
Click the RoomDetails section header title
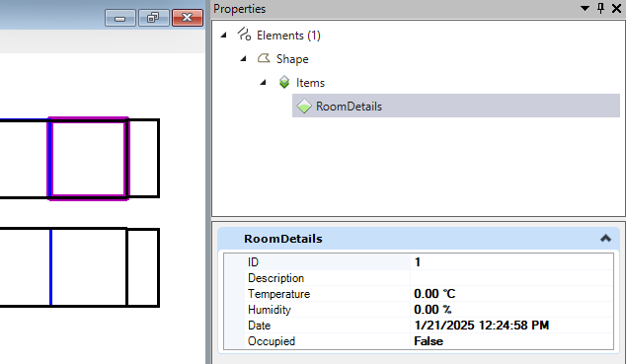point(283,239)
